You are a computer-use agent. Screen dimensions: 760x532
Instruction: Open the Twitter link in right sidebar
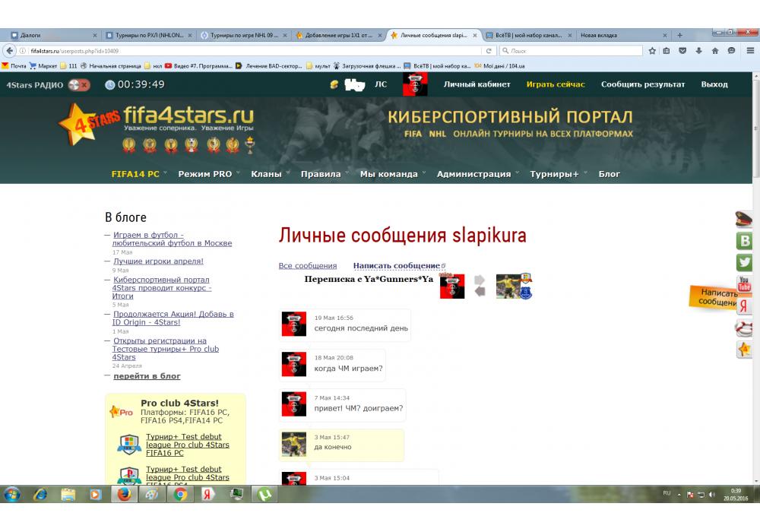745,262
